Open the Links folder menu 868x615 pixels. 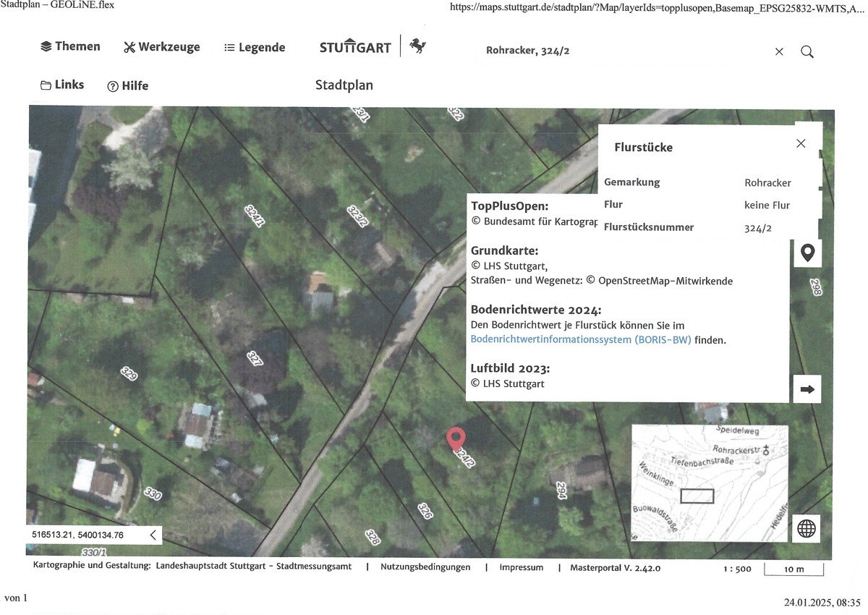[62, 85]
